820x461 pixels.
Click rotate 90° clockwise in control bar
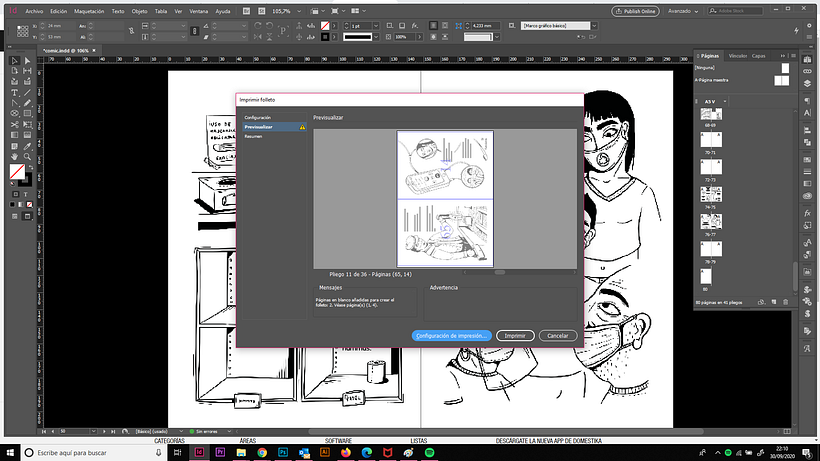coord(258,26)
